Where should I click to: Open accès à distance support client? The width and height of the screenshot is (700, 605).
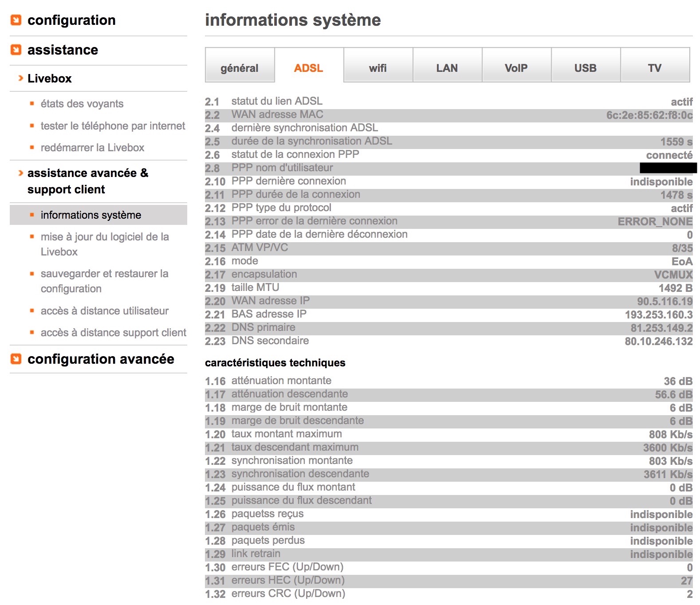click(x=113, y=333)
